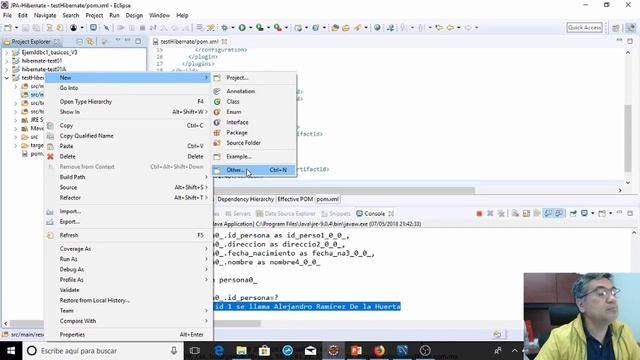The height and width of the screenshot is (360, 640).
Task: Maximize the editor area panel
Action: tap(630, 41)
